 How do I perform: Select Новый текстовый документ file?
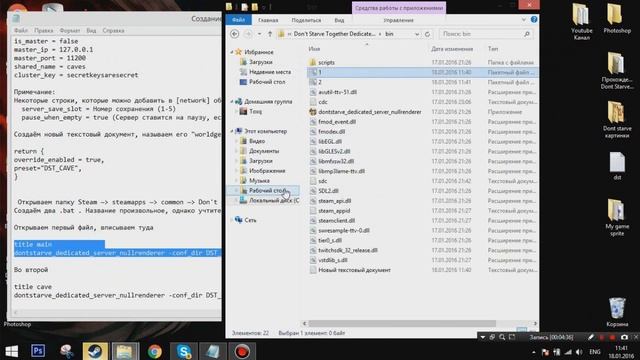click(354, 270)
